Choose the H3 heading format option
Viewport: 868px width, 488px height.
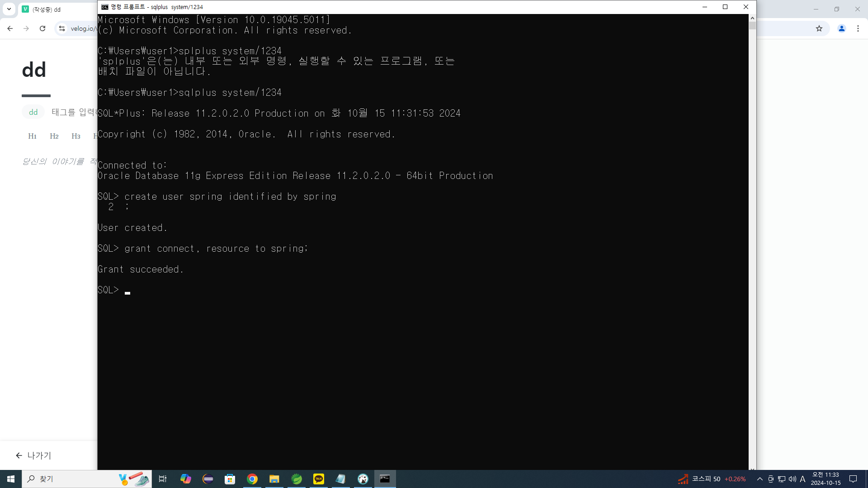[76, 136]
